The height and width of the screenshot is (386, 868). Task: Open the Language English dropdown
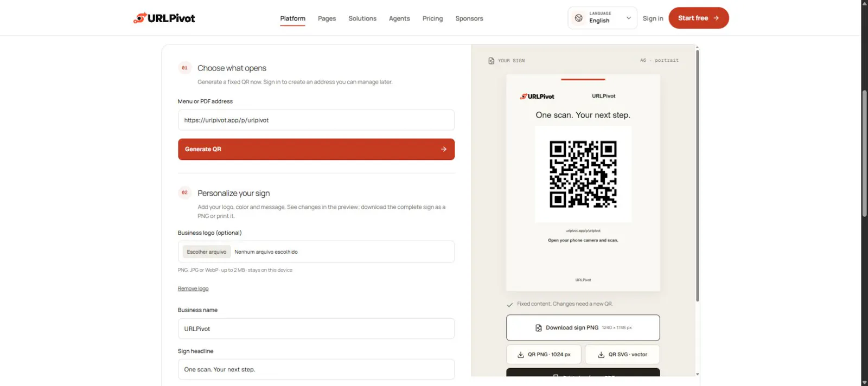[x=602, y=18]
